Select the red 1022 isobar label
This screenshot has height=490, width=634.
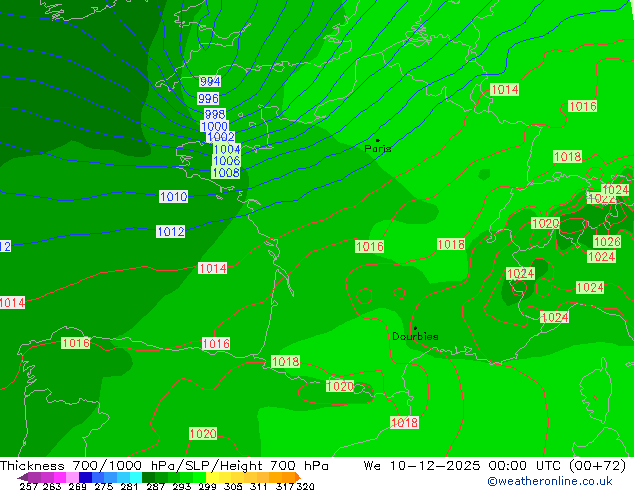coord(601,199)
